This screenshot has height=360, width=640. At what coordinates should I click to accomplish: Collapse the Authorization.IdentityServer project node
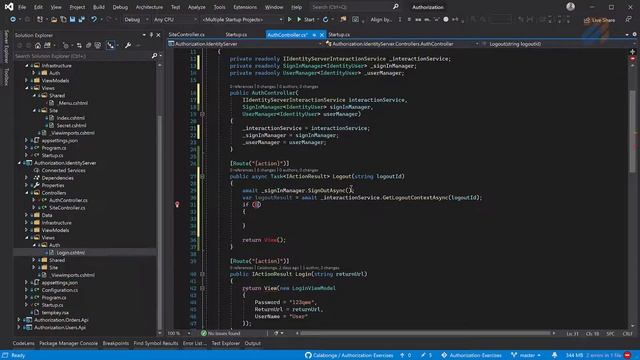pos(19,163)
